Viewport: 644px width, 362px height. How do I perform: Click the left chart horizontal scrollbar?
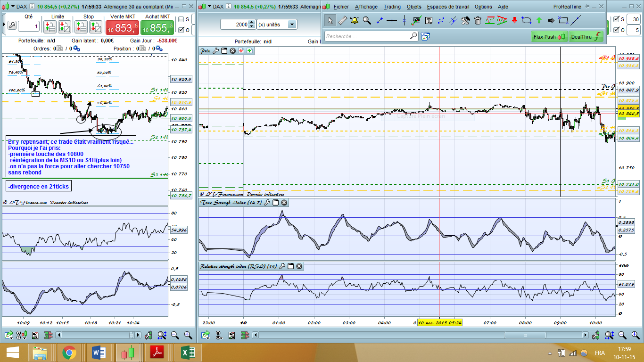(94, 335)
